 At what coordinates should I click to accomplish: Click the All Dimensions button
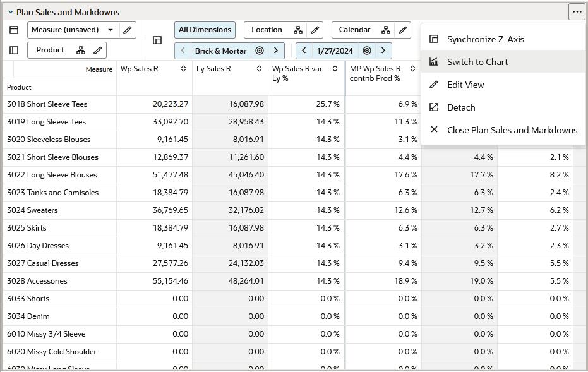205,30
